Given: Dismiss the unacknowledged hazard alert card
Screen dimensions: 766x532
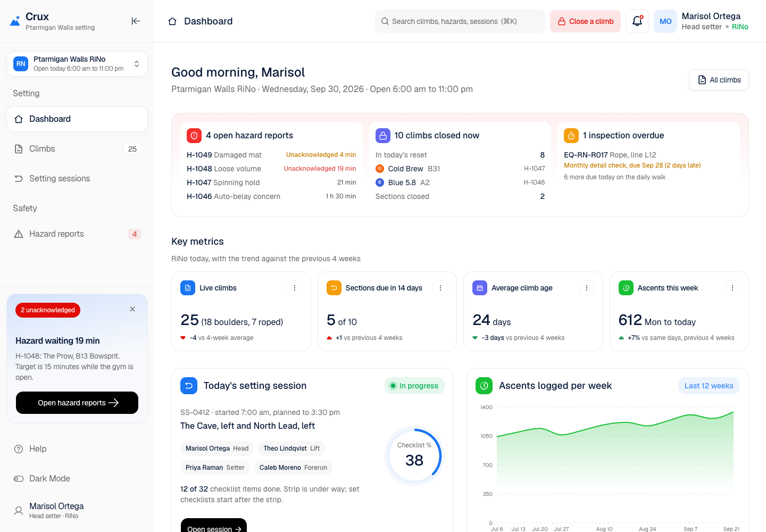Looking at the screenshot, I should [132, 309].
